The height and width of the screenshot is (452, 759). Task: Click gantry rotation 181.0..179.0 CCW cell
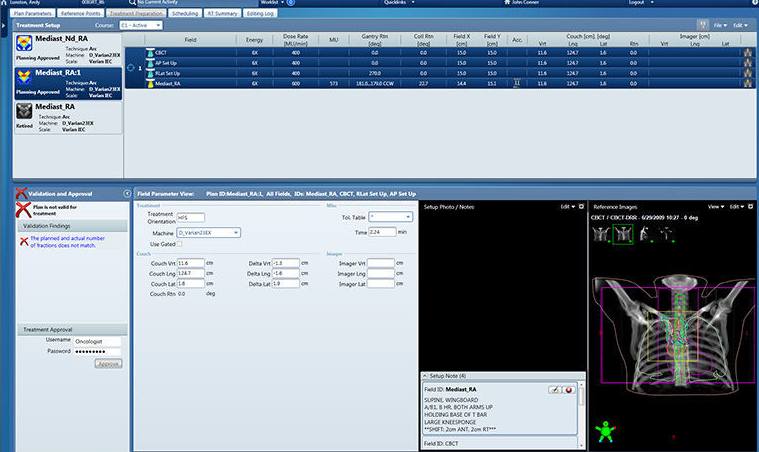click(x=375, y=83)
